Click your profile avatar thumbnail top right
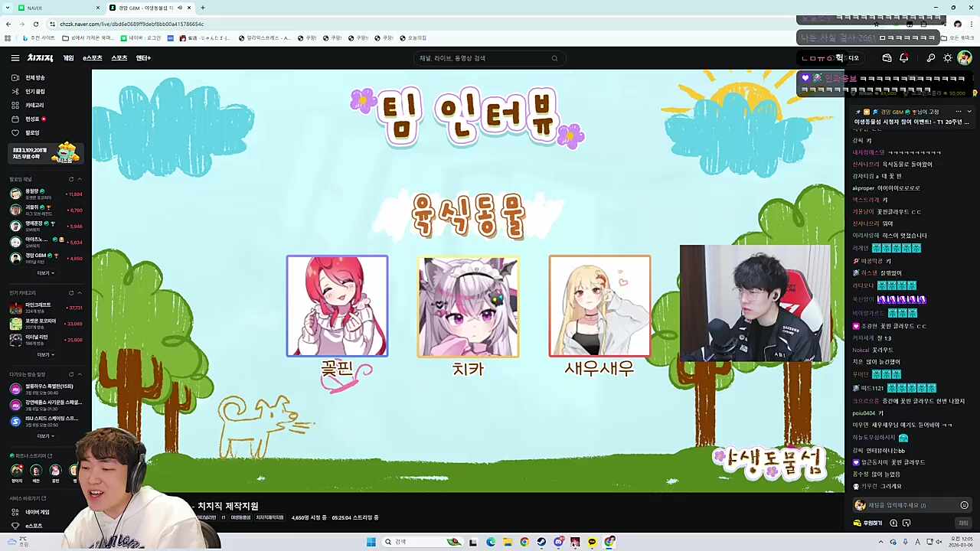This screenshot has height=551, width=980. pyautogui.click(x=965, y=57)
